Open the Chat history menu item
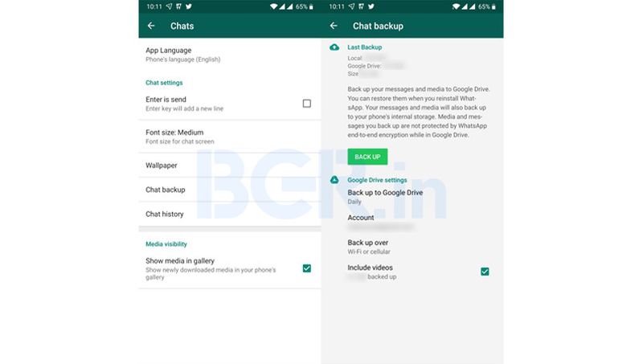This screenshot has height=364, width=643. [x=230, y=214]
